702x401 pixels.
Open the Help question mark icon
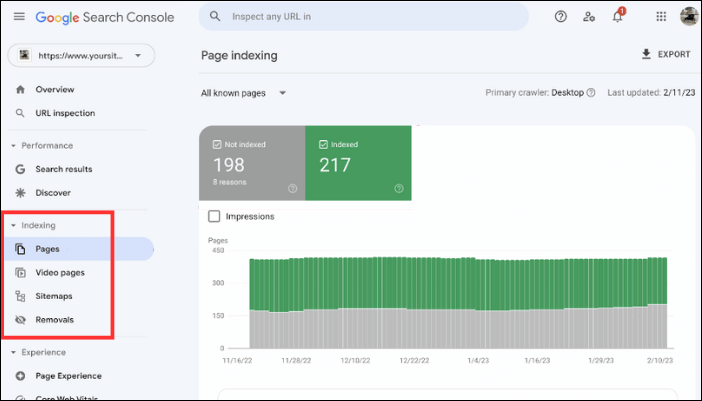coord(561,17)
